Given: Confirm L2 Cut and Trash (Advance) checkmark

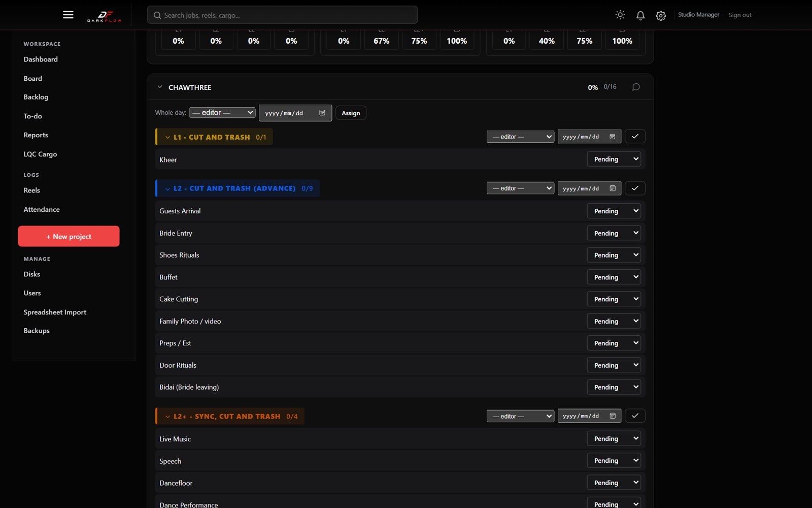Looking at the screenshot, I should 635,188.
